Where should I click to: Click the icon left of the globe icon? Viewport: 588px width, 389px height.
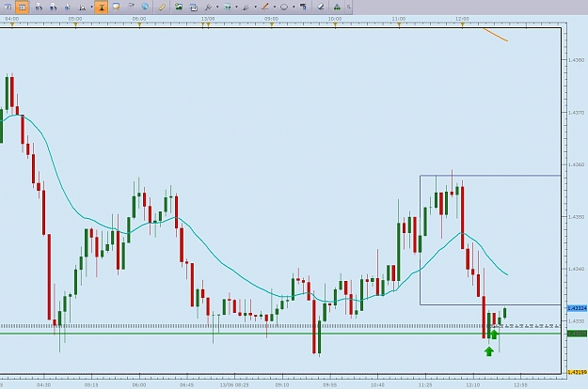pos(131,7)
